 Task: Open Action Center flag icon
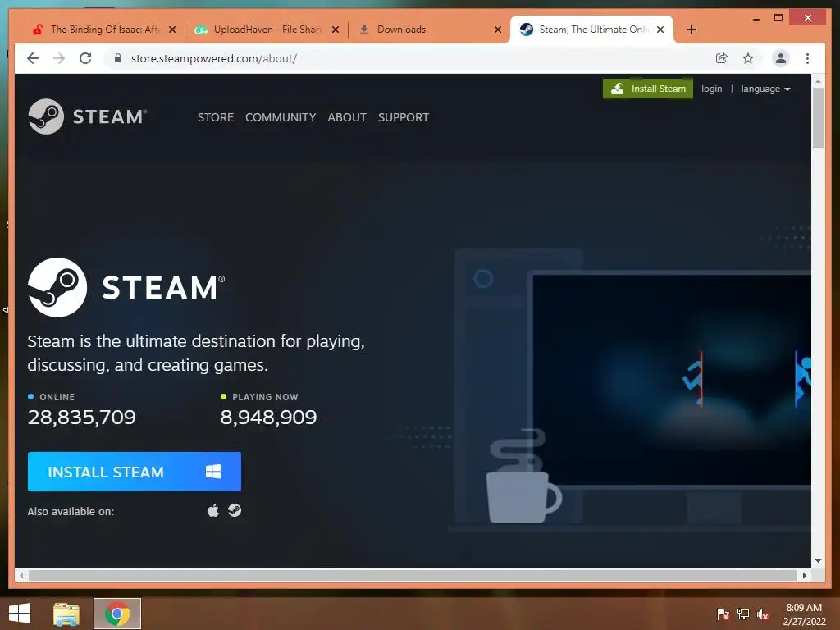pos(723,614)
